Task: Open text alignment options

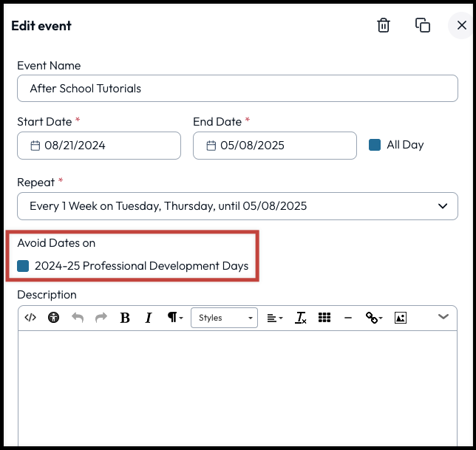Action: tap(275, 318)
